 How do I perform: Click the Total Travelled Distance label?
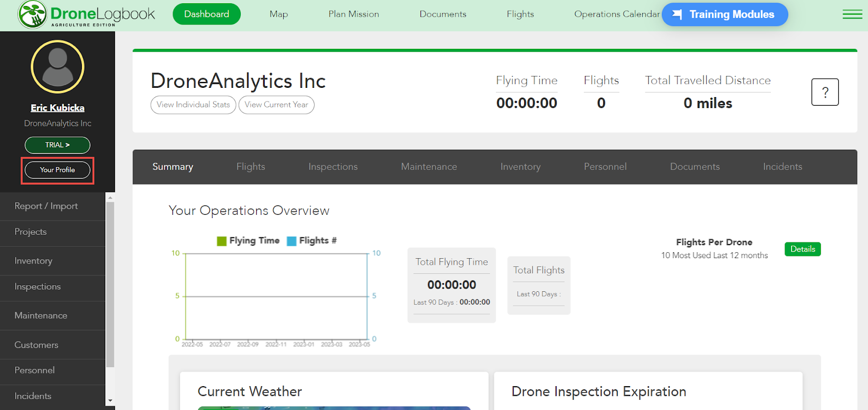pos(708,80)
